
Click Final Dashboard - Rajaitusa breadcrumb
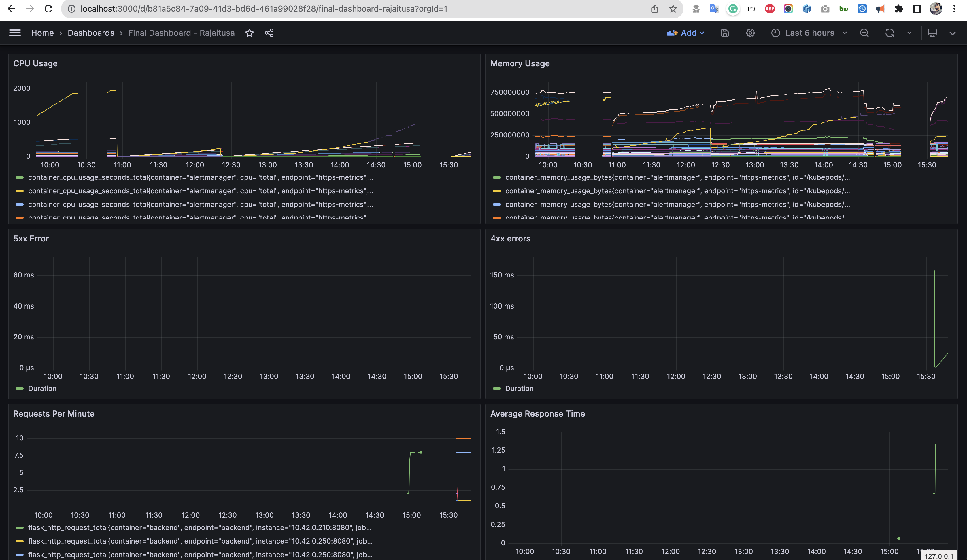[x=181, y=33]
